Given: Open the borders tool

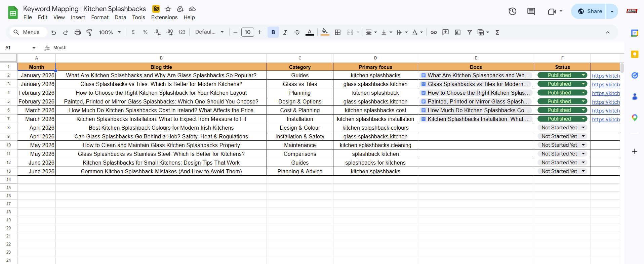Looking at the screenshot, I should pos(338,32).
